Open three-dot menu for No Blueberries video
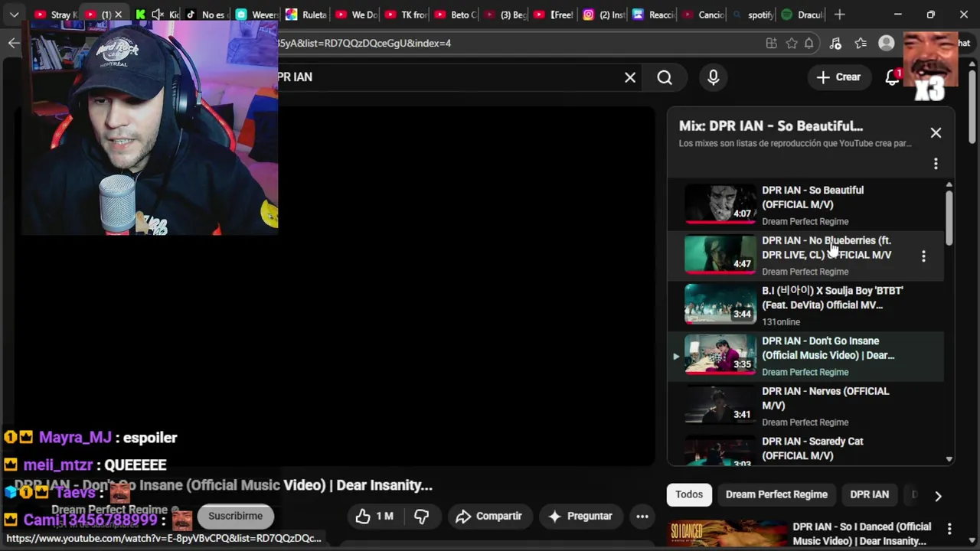Image resolution: width=980 pixels, height=551 pixels. pos(923,256)
